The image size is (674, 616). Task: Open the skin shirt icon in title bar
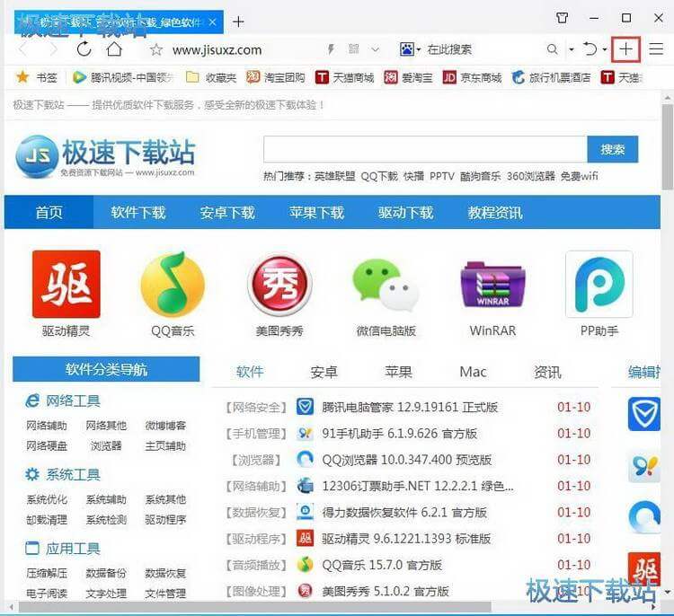point(562,18)
